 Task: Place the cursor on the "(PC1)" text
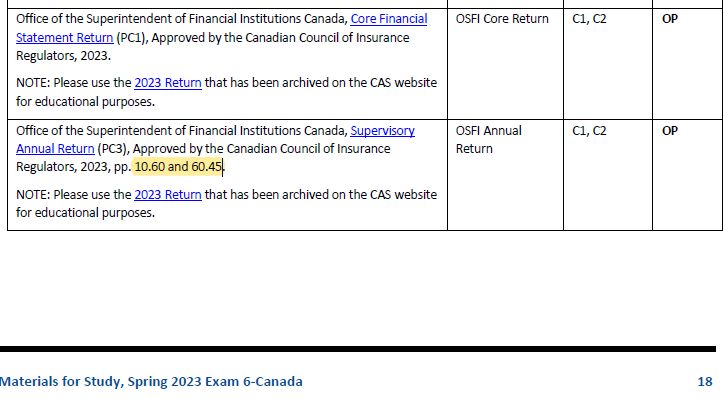tap(131, 38)
